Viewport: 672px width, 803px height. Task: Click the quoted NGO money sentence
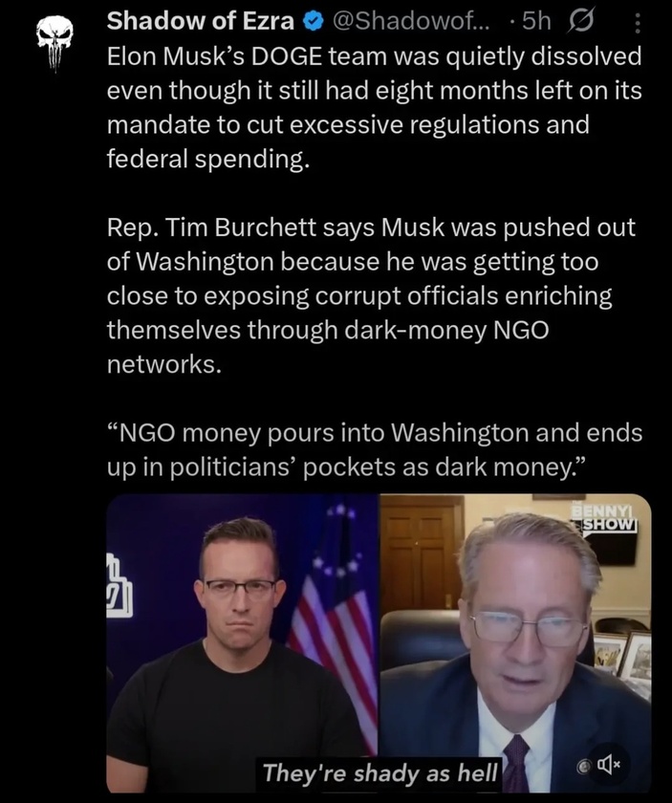[375, 449]
